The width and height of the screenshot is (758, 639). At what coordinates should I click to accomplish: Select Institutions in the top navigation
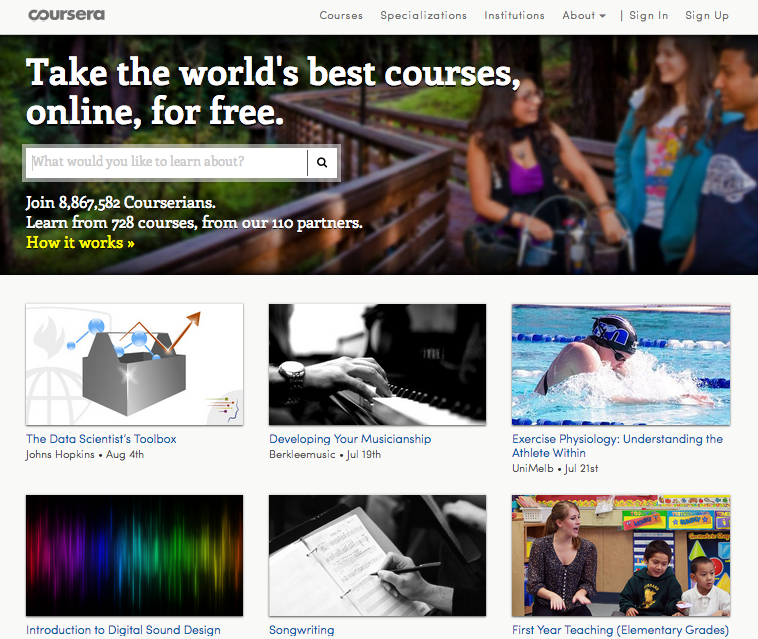tap(514, 15)
